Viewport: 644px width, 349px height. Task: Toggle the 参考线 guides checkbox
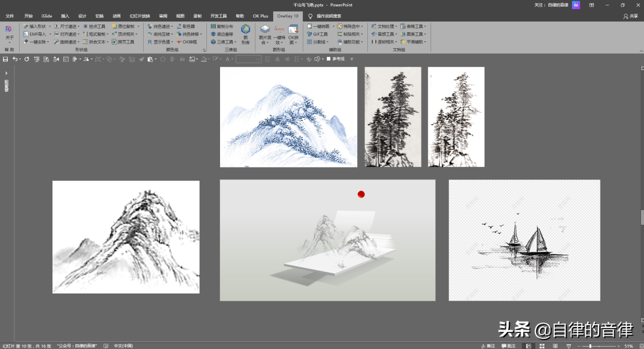329,59
